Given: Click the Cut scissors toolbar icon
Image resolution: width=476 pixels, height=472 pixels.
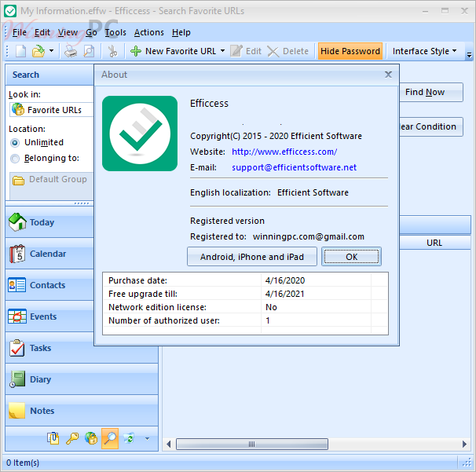Looking at the screenshot, I should [x=112, y=51].
